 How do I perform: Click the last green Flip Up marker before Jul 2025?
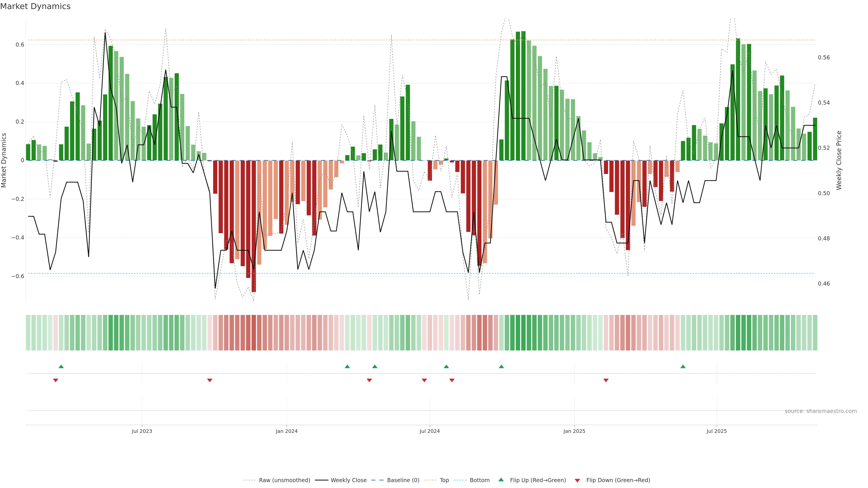(x=683, y=366)
